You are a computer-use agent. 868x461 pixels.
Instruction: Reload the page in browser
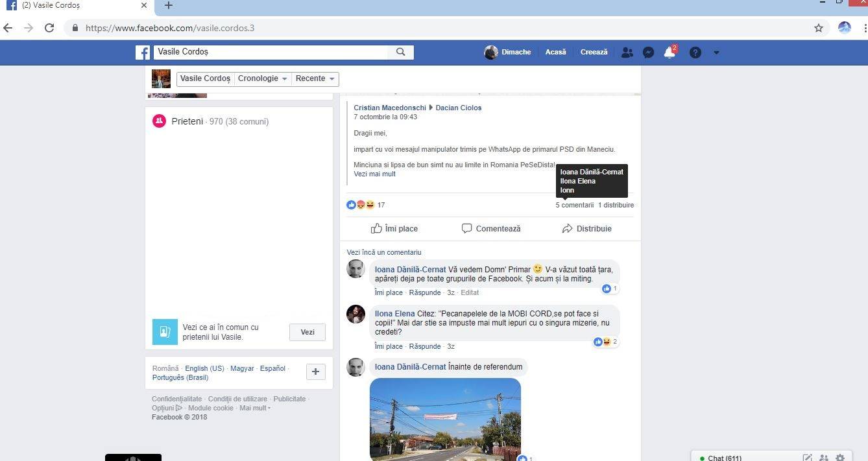pos(49,28)
